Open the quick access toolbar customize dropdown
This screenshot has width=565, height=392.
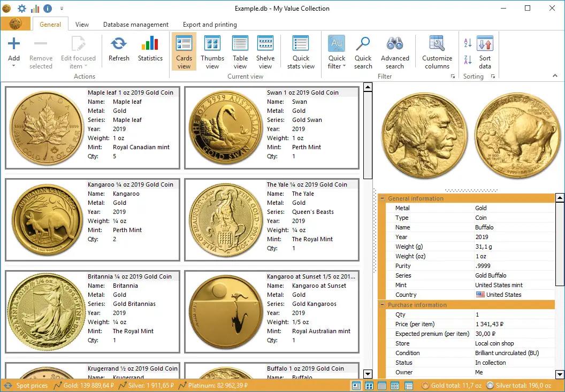(62, 8)
